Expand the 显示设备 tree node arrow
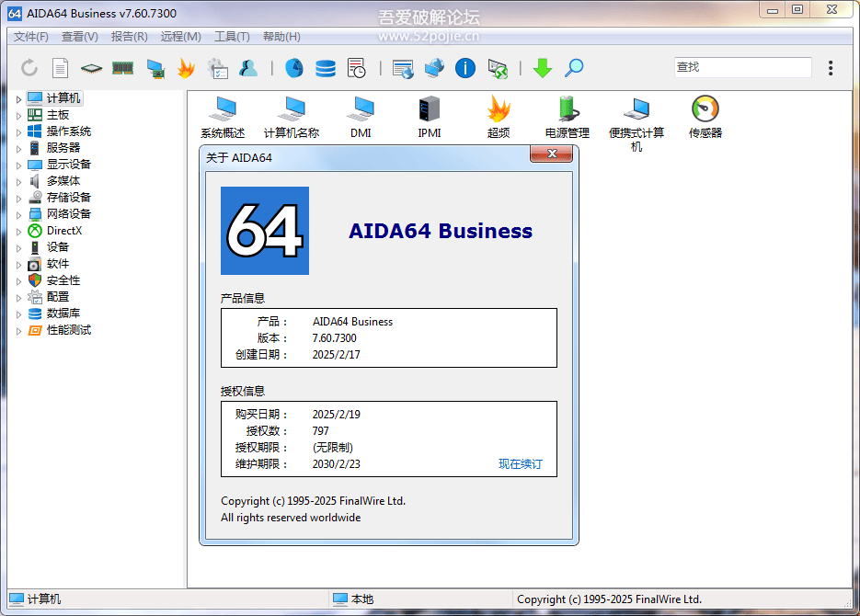The image size is (860, 616). tap(18, 165)
